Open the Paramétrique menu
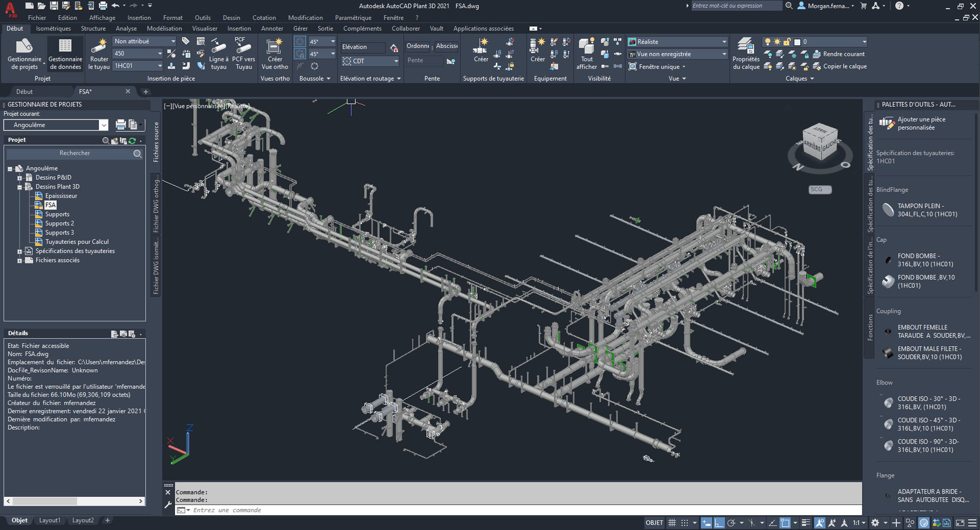The image size is (980, 530). (x=353, y=18)
